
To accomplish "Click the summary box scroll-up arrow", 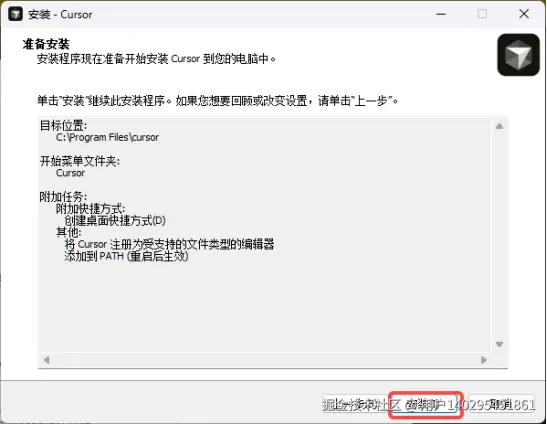I will tap(499, 126).
